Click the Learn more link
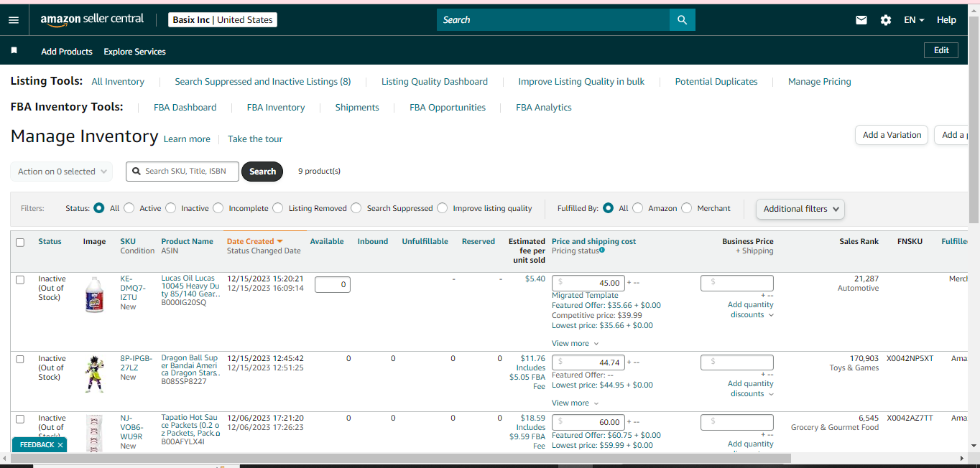This screenshot has width=980, height=468. (x=187, y=139)
